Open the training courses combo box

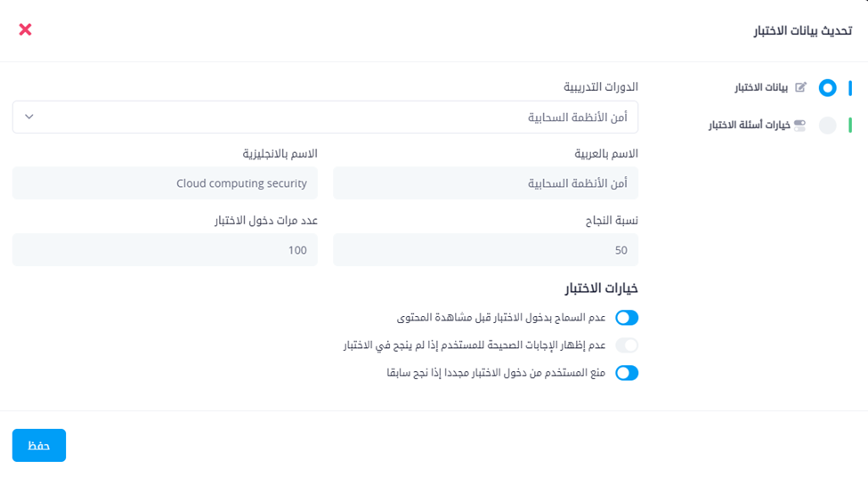point(325,117)
